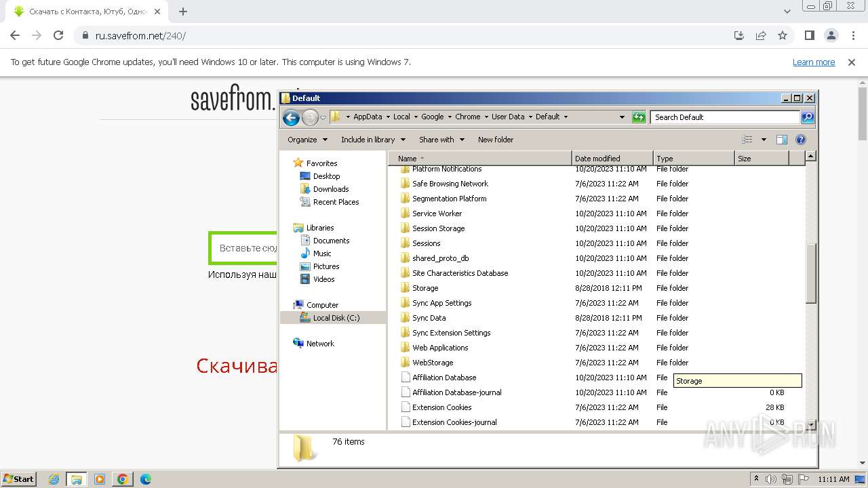Select Affiliation Database file
The height and width of the screenshot is (488, 868).
pos(444,378)
